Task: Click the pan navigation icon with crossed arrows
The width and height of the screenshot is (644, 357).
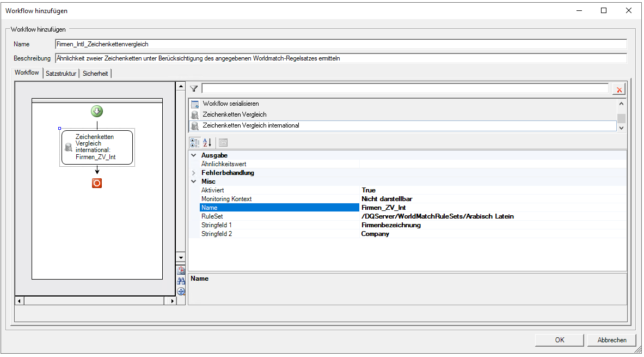Action: 181,291
